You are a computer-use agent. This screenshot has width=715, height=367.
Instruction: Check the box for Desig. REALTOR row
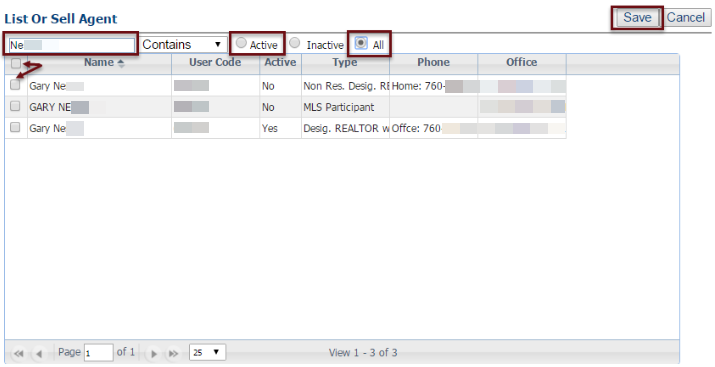pos(16,127)
